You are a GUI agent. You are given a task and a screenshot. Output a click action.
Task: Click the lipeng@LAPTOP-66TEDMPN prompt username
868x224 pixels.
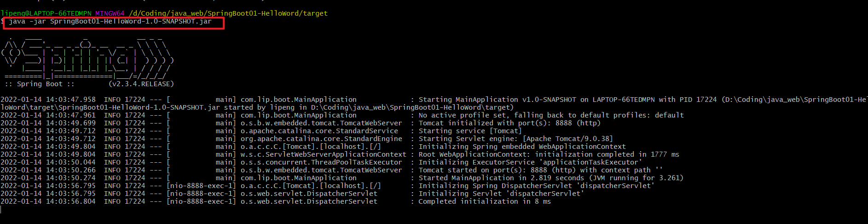[x=46, y=13]
